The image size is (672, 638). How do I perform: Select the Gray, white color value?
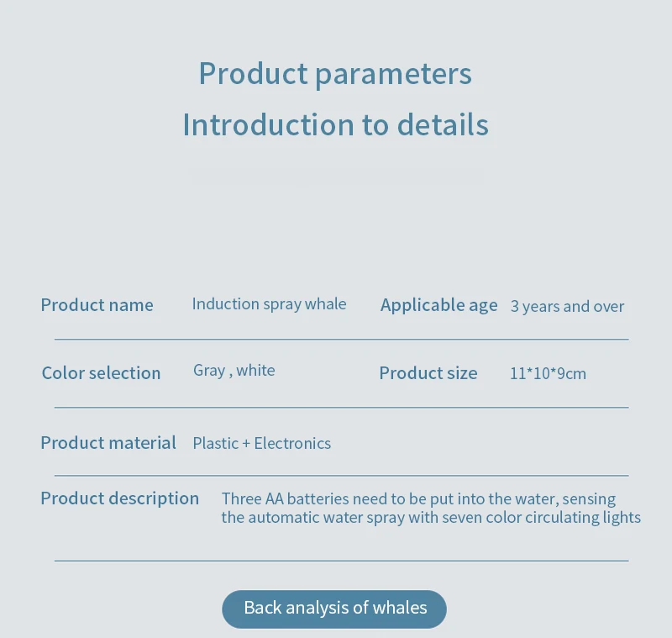click(x=234, y=371)
